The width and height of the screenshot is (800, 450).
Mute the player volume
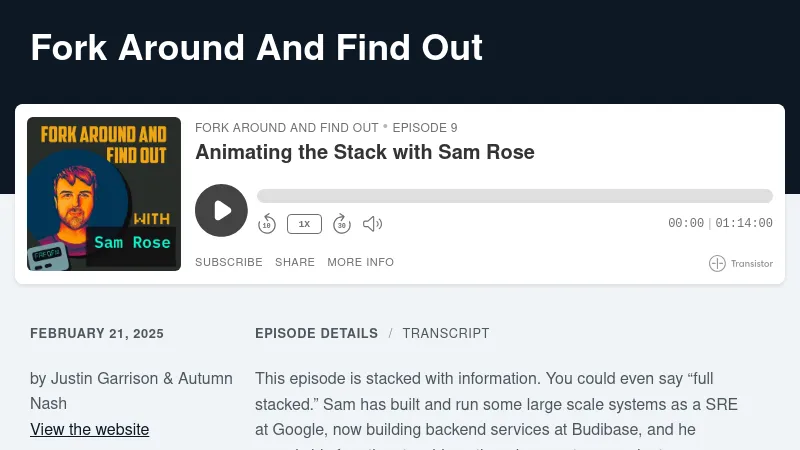pyautogui.click(x=372, y=224)
